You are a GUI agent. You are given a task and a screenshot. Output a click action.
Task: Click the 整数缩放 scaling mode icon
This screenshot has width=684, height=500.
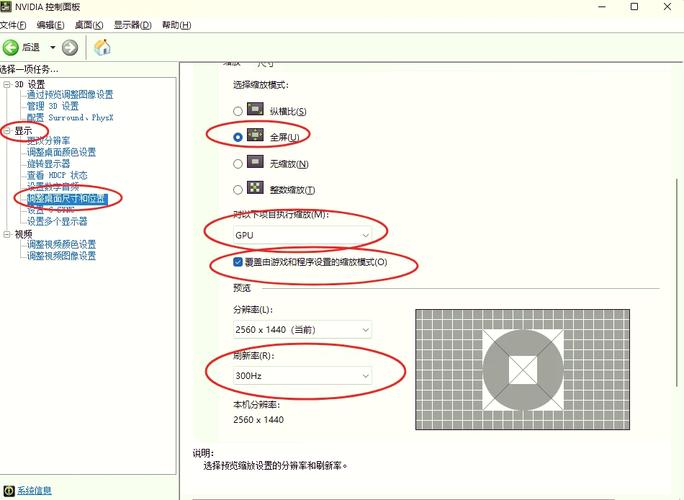pos(255,188)
